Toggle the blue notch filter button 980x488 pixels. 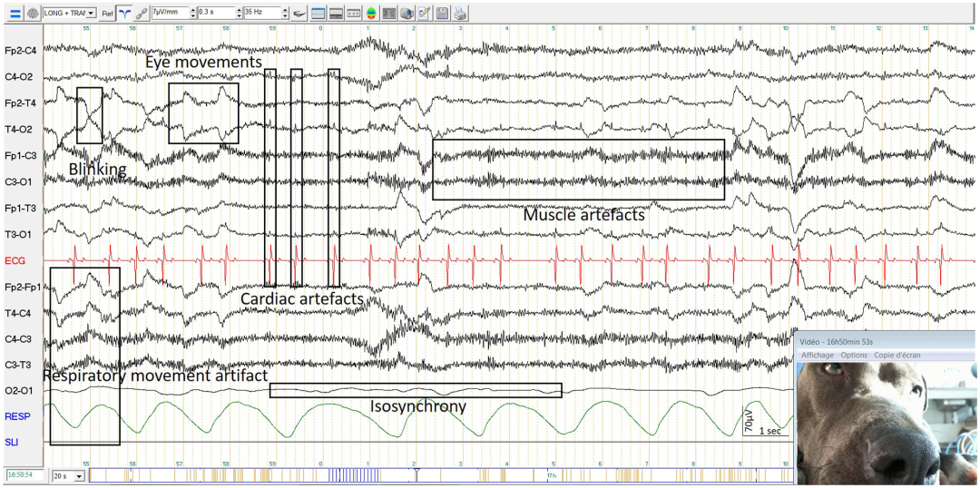tap(124, 14)
